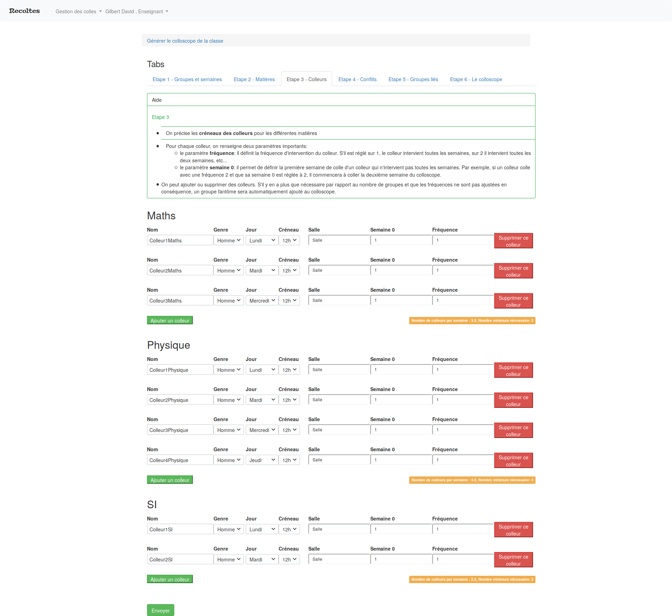Submit the form with Envoyer

pos(161,610)
